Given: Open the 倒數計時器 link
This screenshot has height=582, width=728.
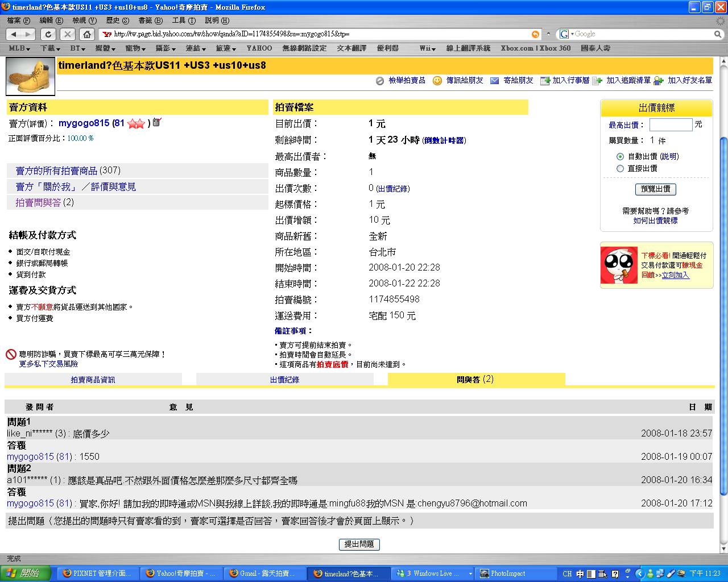Looking at the screenshot, I should tap(444, 140).
